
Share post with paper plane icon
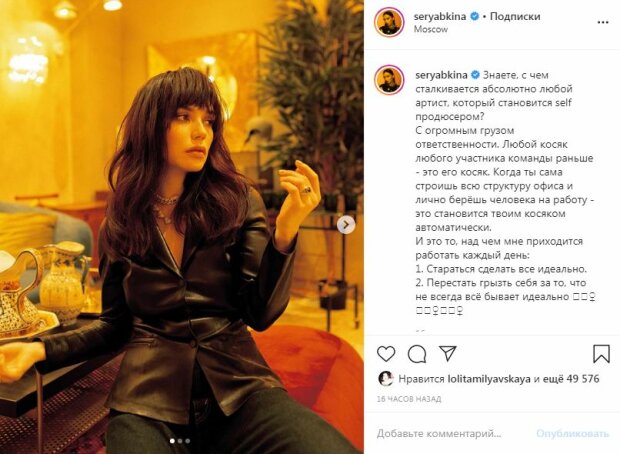tap(448, 353)
